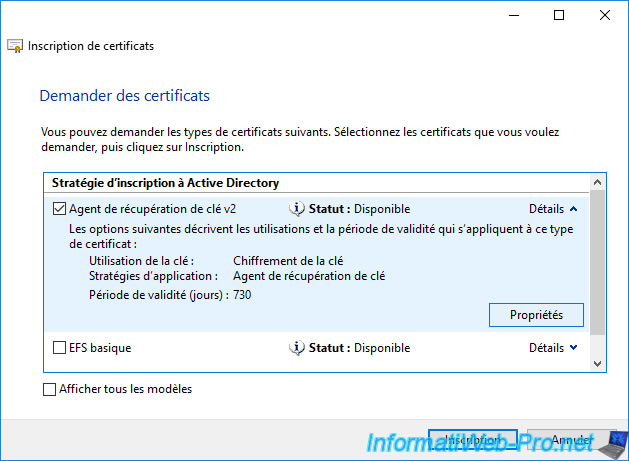
Task: Collapse Détails for Agent de récupération de clé
Action: 553,209
